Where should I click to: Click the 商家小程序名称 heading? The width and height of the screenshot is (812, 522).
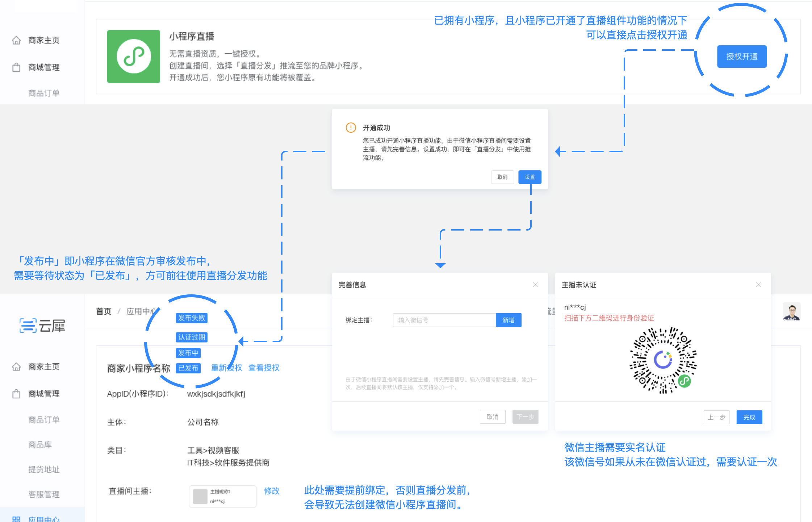pyautogui.click(x=138, y=368)
